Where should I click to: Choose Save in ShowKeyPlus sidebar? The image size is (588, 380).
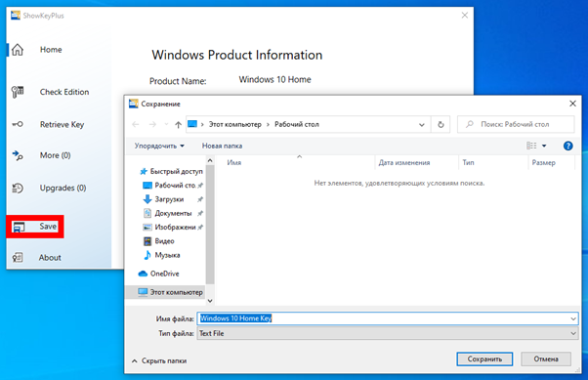[x=48, y=227]
